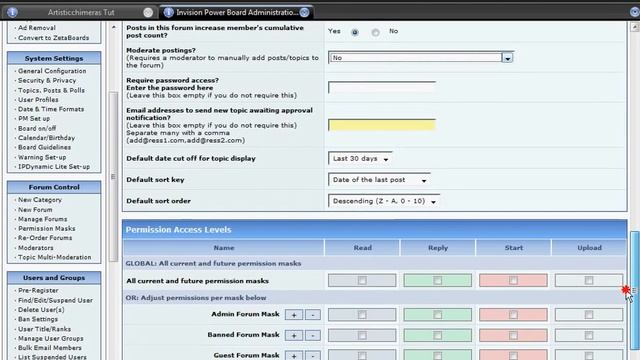Open Convert to ZetaBoards link
640x360 pixels.
[53, 38]
